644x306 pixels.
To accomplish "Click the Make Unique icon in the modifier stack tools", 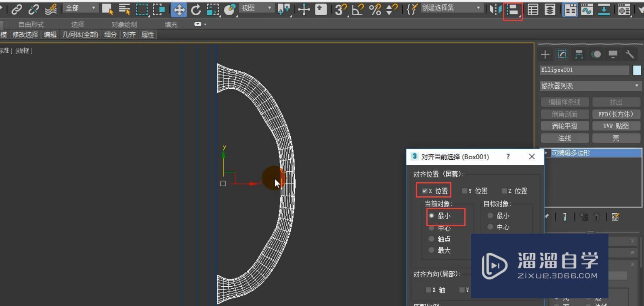I will pyautogui.click(x=584, y=217).
